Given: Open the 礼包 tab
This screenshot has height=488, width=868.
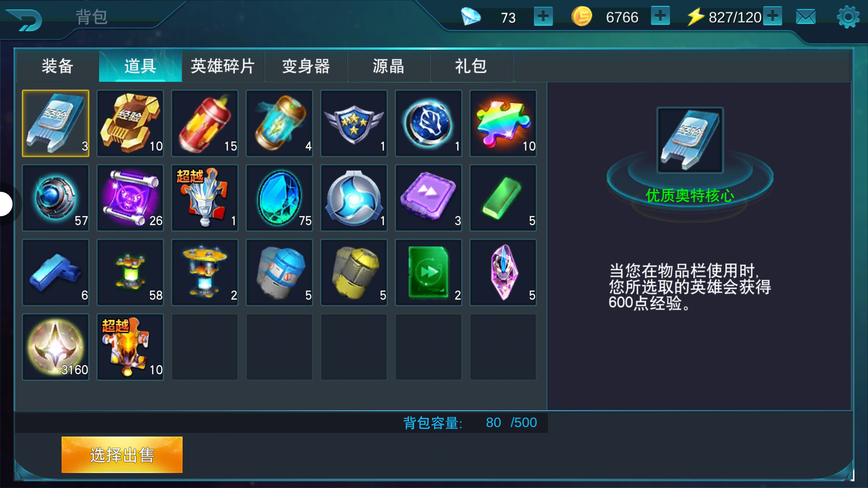Looking at the screenshot, I should (x=471, y=66).
